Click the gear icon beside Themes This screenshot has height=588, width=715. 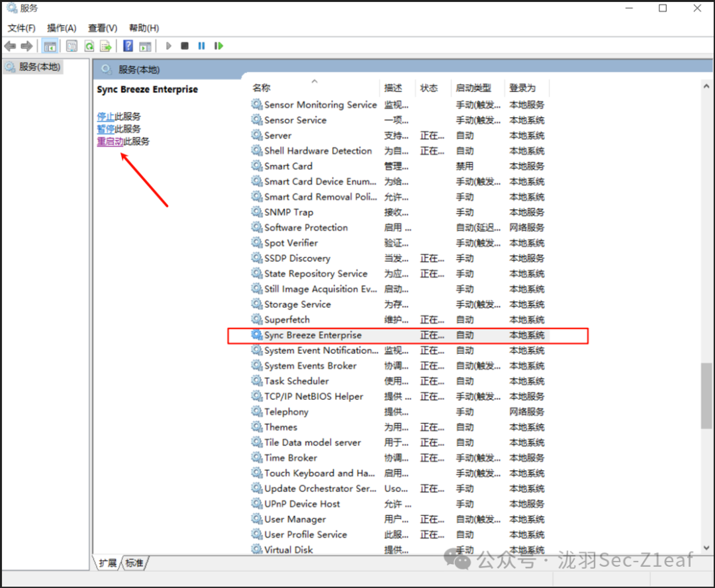pyautogui.click(x=257, y=427)
